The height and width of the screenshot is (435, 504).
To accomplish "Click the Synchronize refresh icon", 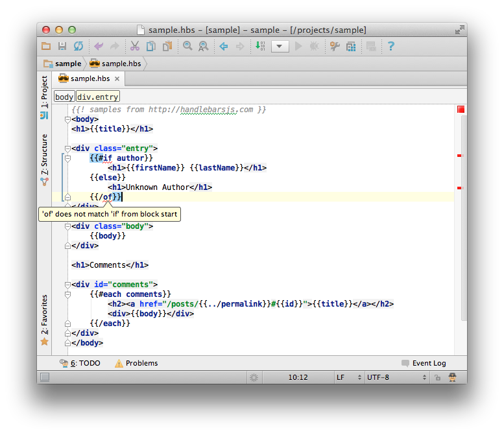I will click(78, 46).
